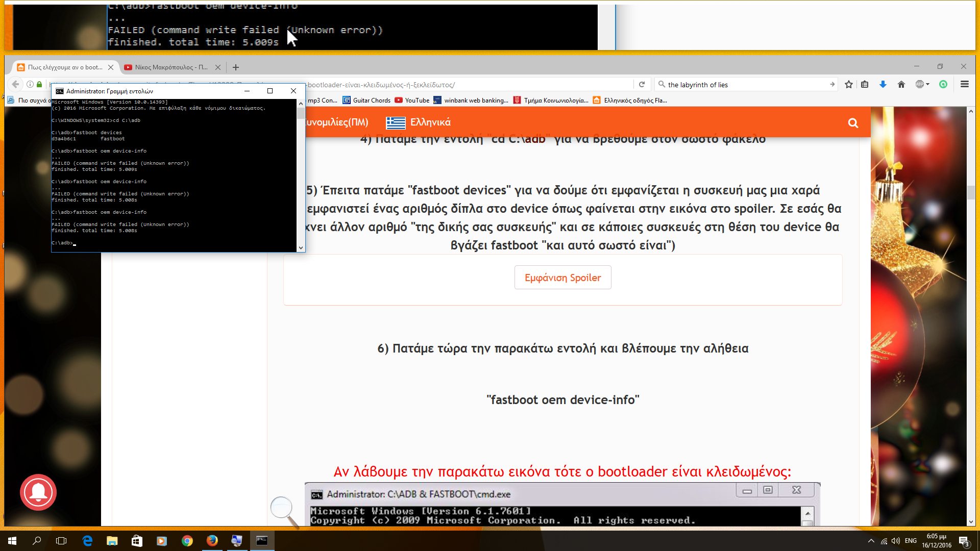The image size is (980, 551).
Task: Switch to the Νίκος Μακρόπουλος YouTube tab
Action: point(171,67)
